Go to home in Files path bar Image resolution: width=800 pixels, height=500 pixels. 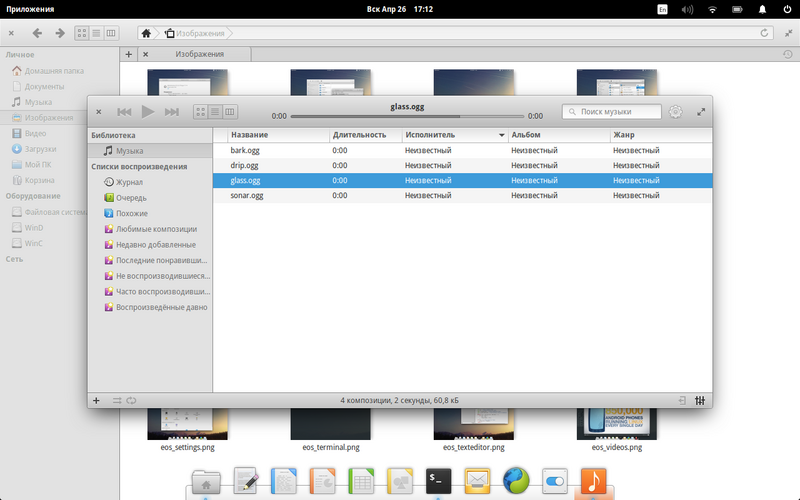click(146, 33)
